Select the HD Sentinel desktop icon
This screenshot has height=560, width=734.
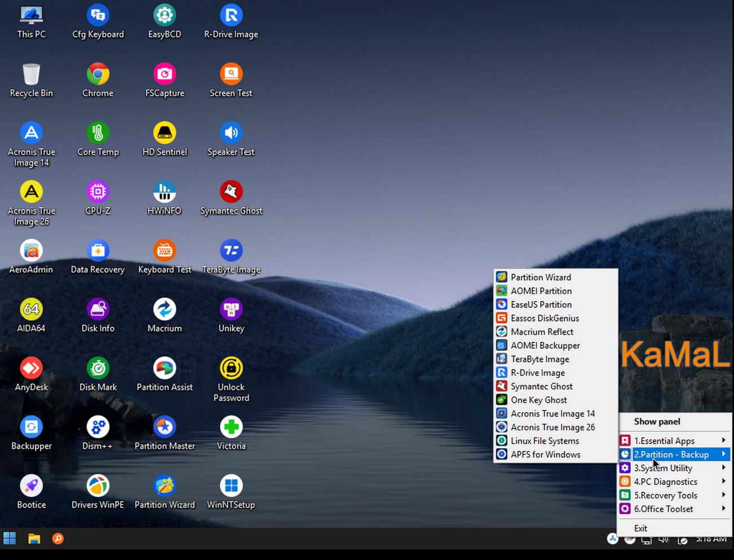point(165,140)
